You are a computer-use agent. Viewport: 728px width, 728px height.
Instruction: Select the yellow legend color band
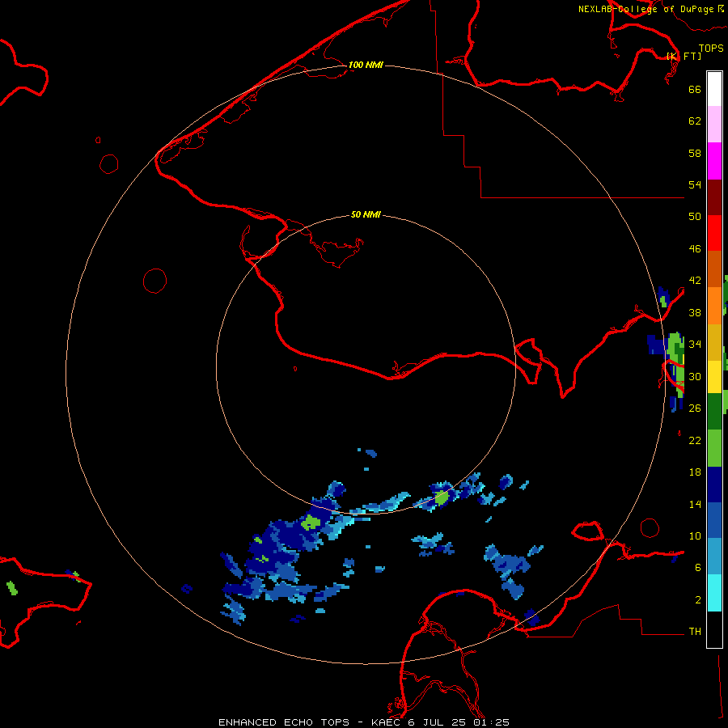click(x=714, y=377)
